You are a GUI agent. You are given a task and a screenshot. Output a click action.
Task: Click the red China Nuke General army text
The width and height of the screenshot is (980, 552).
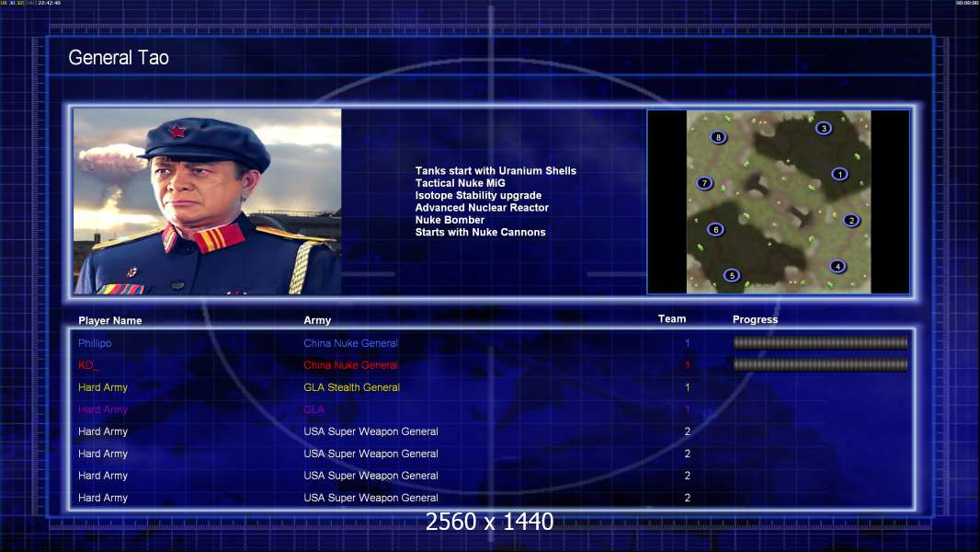point(350,365)
